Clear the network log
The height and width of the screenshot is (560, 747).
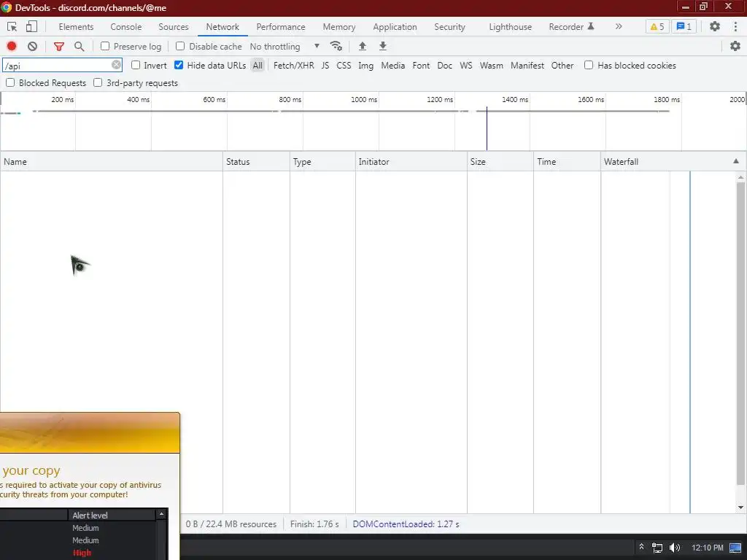point(32,46)
